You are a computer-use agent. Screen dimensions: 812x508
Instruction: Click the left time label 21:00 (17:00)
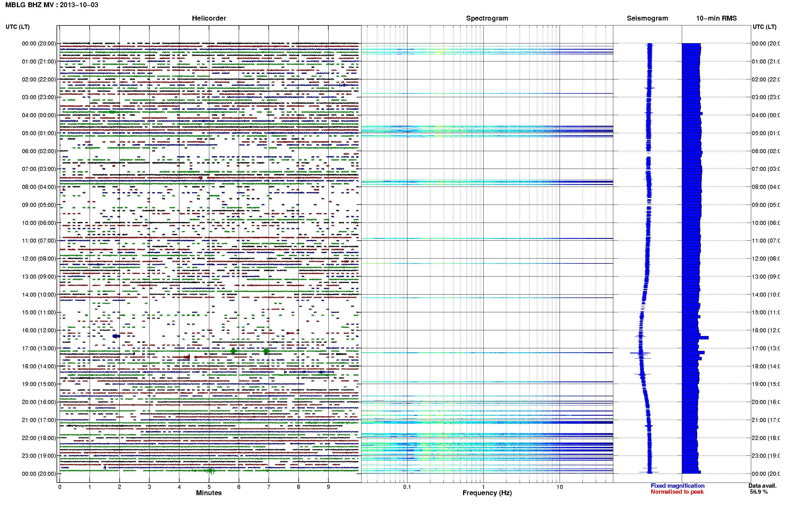(39, 420)
